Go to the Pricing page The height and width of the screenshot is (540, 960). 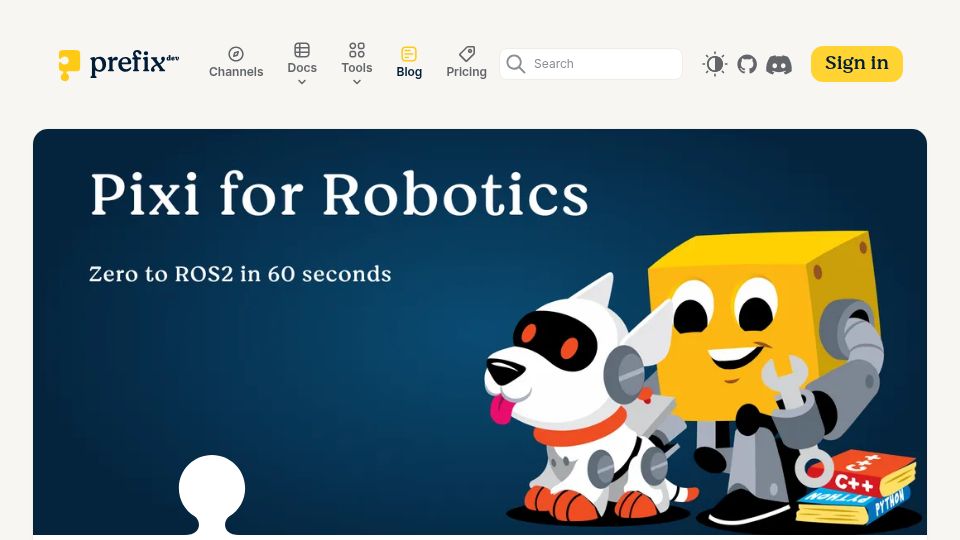[x=467, y=72]
